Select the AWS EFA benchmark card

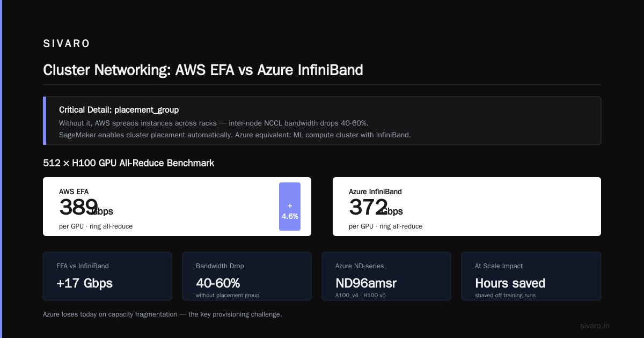point(177,207)
